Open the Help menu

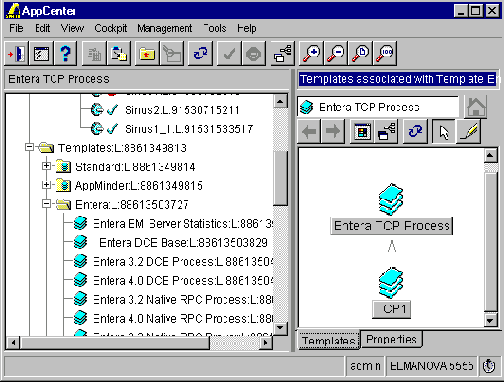click(x=247, y=28)
